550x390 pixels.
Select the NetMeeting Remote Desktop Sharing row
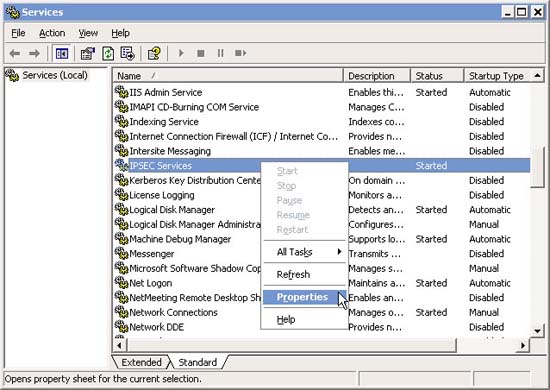(321, 297)
